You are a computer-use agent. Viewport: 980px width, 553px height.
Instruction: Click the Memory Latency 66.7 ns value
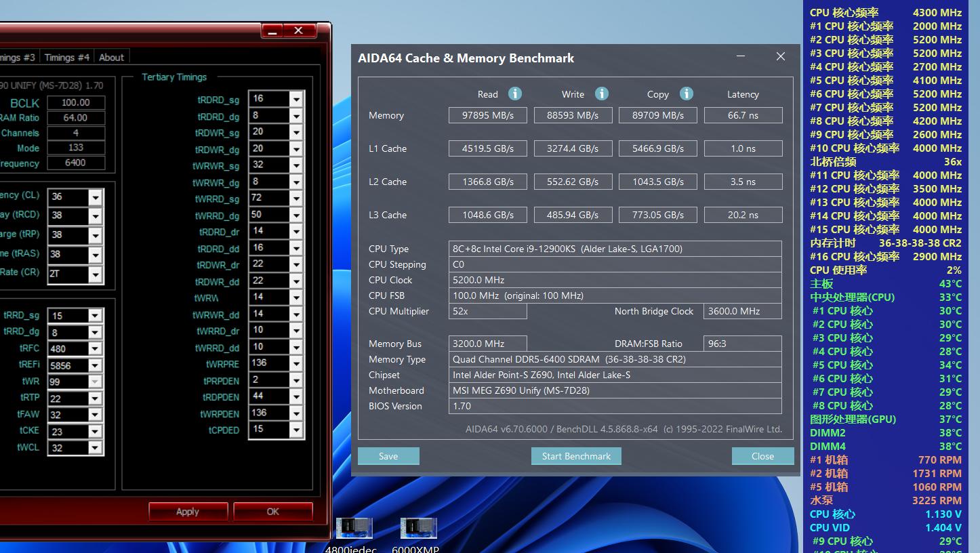[743, 115]
